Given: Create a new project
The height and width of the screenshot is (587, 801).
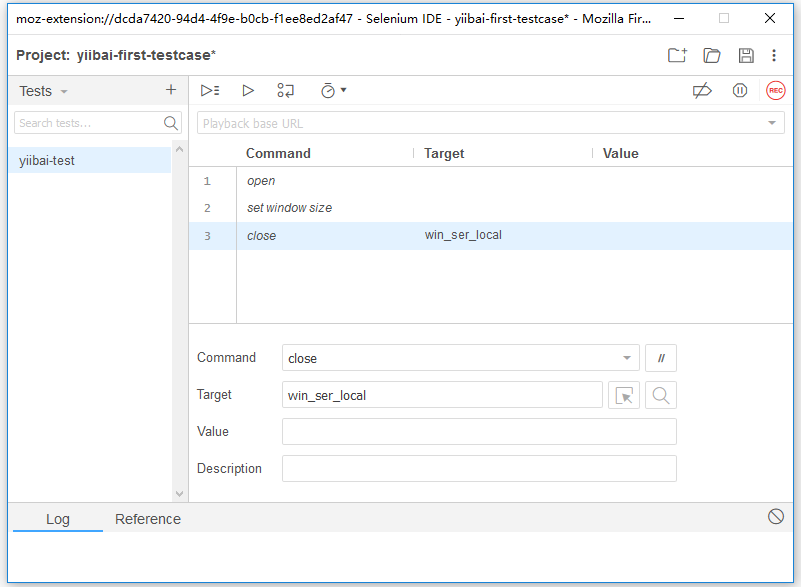Looking at the screenshot, I should point(677,55).
